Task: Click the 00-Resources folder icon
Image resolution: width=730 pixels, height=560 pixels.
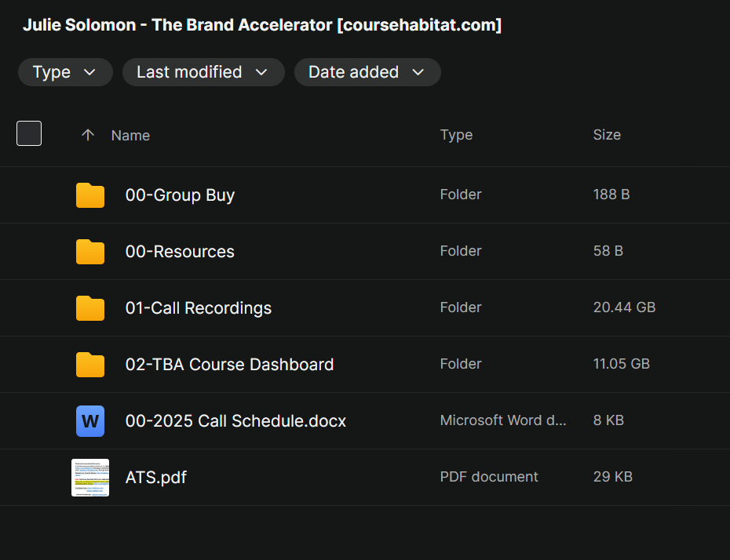Action: [90, 252]
